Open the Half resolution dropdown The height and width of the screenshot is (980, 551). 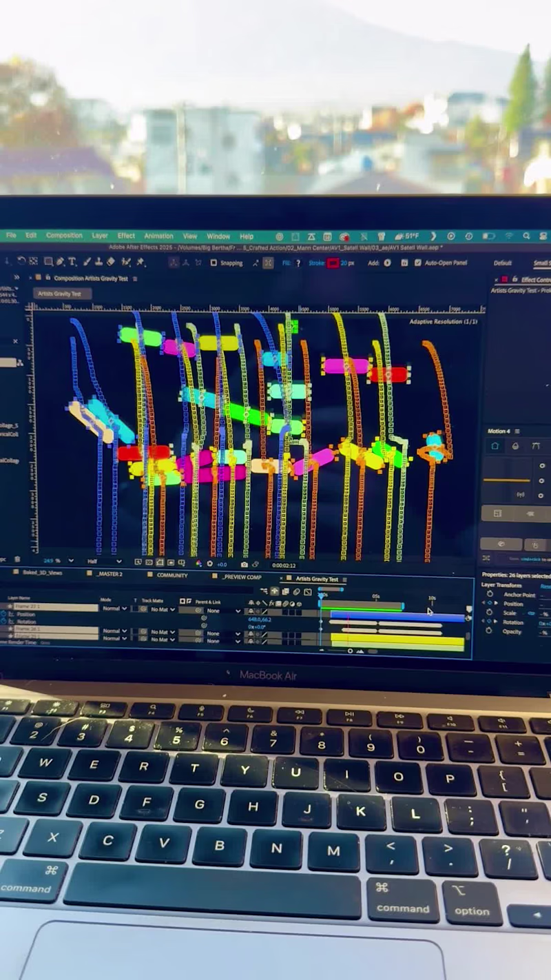click(x=105, y=561)
